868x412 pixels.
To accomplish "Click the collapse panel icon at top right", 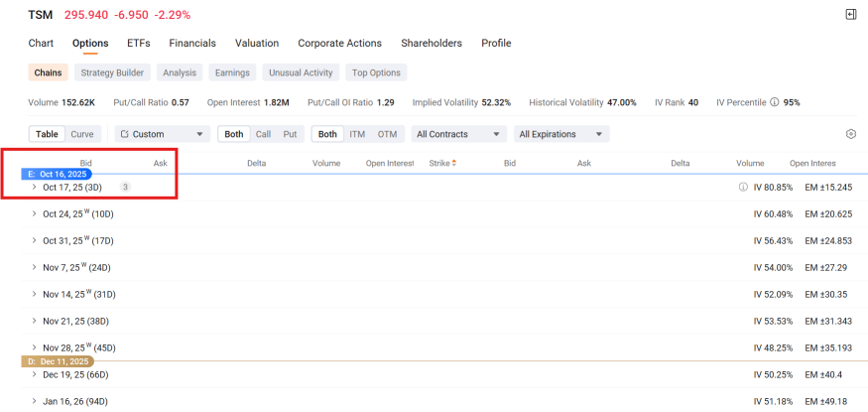I will click(850, 15).
